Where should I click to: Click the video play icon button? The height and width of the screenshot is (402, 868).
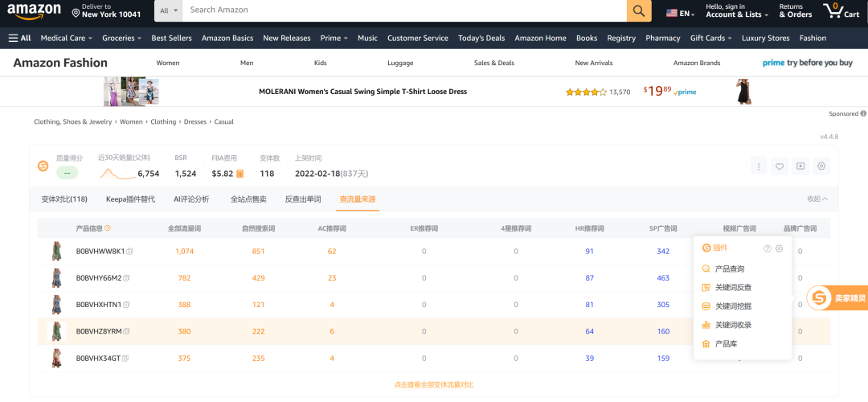pos(800,166)
